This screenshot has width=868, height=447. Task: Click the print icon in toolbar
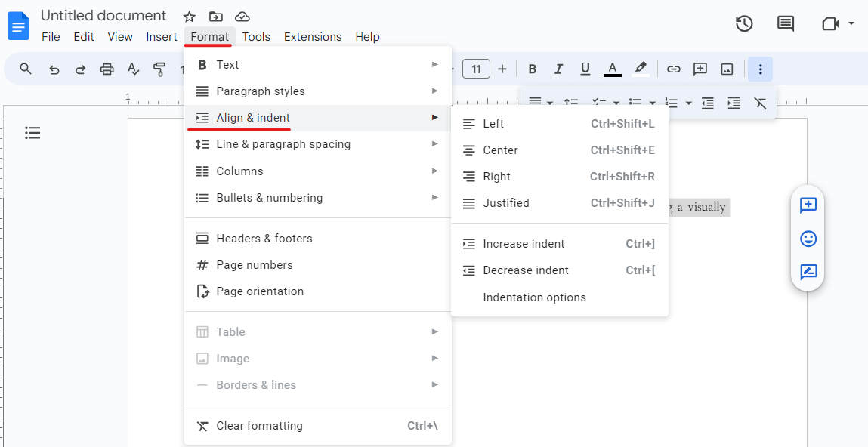pos(107,69)
